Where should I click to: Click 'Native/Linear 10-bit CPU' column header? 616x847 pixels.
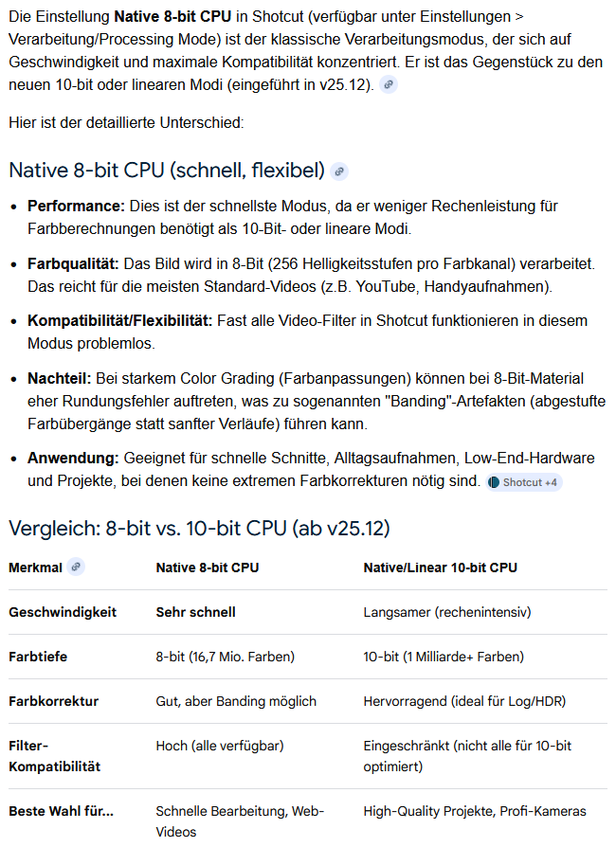(441, 568)
